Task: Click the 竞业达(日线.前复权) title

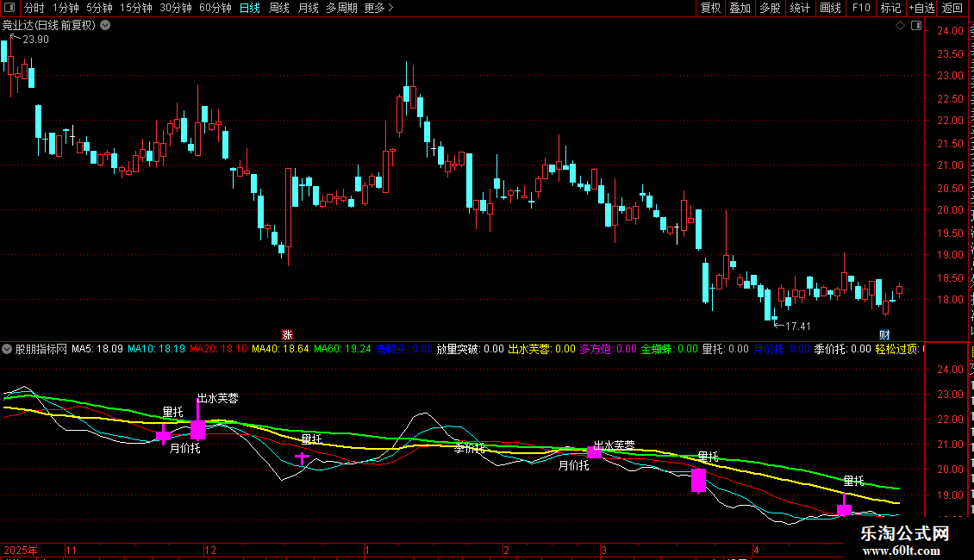Action: coord(49,26)
